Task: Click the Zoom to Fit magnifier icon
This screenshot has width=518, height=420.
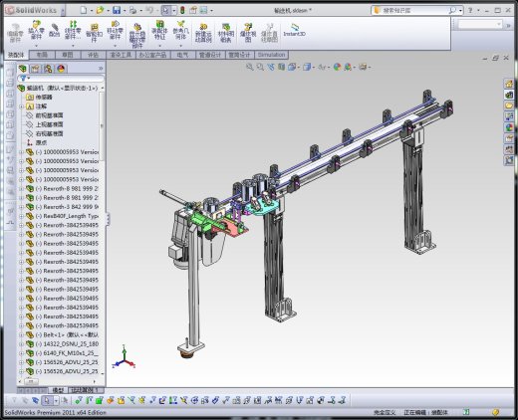Action: tap(249, 67)
